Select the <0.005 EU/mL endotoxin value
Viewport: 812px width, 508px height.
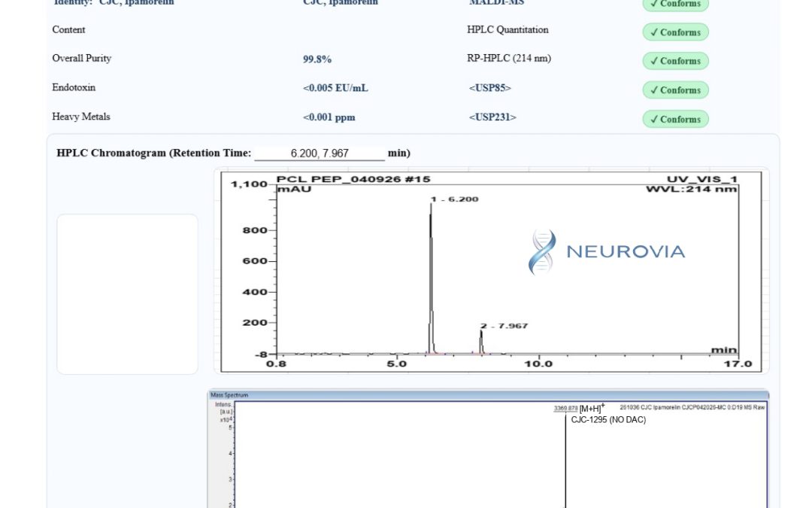pyautogui.click(x=335, y=88)
